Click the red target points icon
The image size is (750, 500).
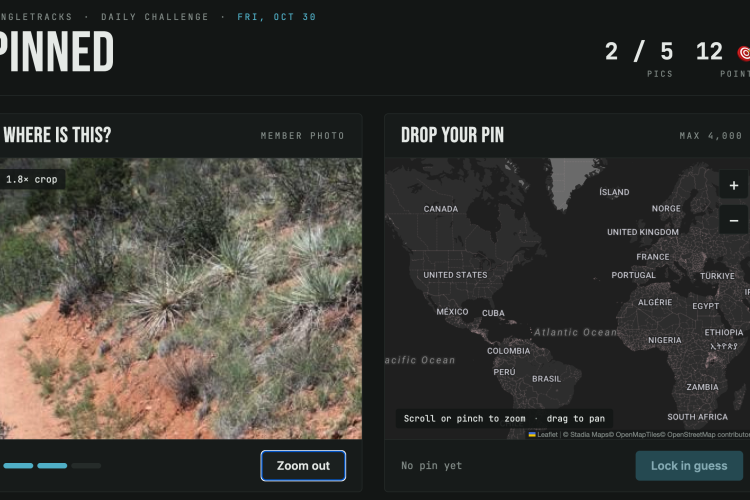(744, 53)
